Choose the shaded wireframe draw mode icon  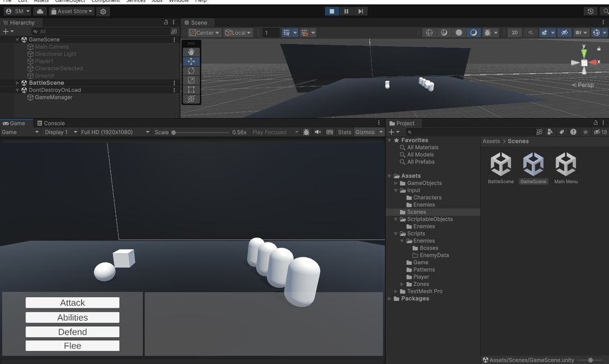(x=444, y=33)
